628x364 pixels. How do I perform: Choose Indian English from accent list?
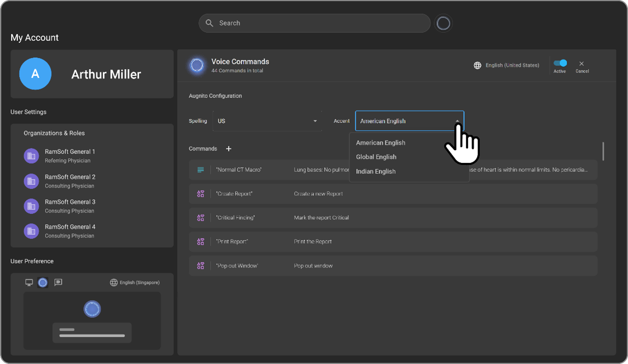point(376,172)
